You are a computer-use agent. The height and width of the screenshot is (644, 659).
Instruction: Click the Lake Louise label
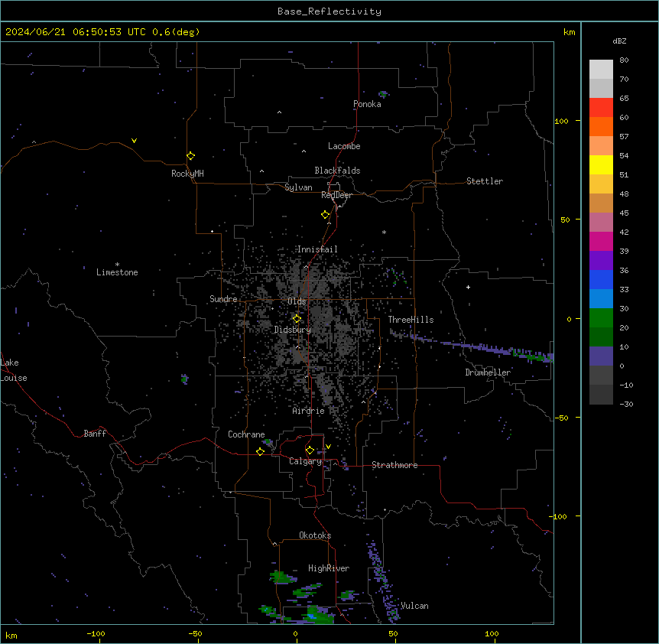[12, 370]
